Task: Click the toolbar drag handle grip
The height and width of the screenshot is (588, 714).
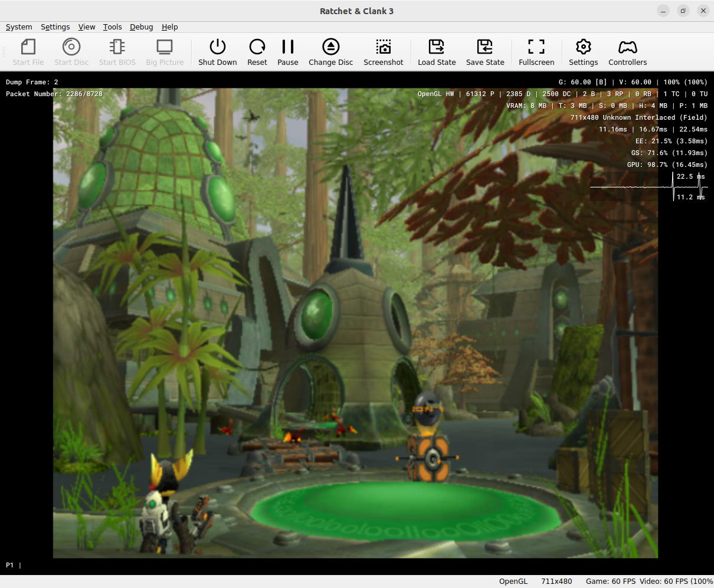Action: (5, 52)
